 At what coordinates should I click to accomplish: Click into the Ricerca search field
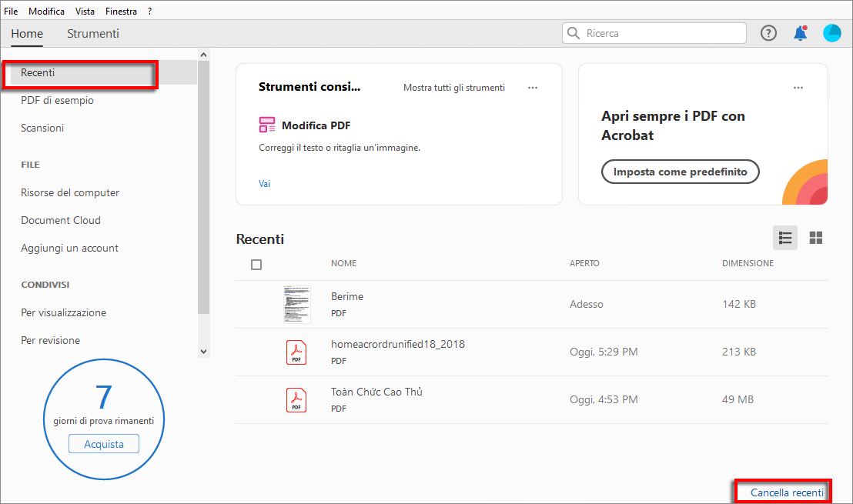pos(662,33)
